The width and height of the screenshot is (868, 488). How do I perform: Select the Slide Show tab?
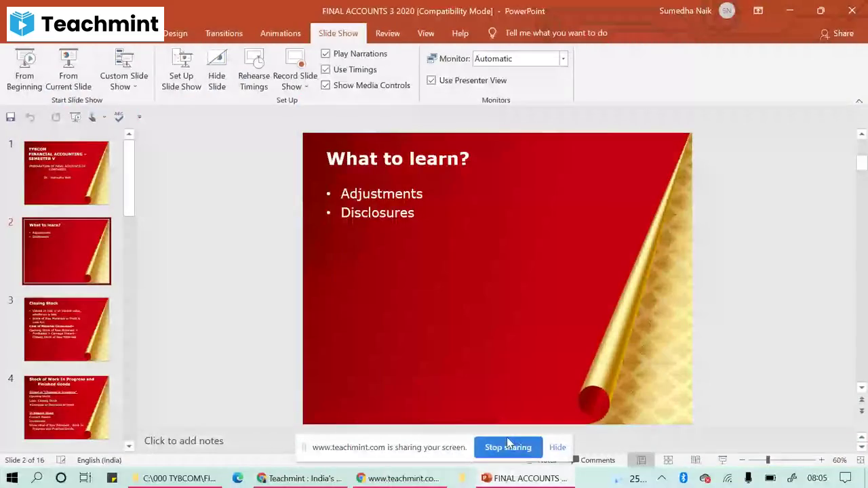coord(338,33)
